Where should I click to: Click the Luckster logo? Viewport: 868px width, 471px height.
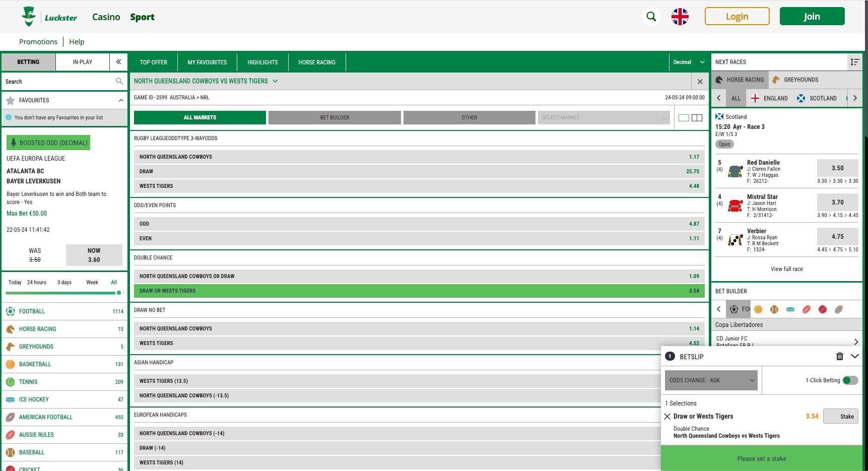49,17
